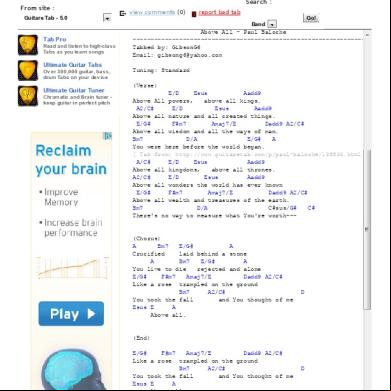The height and width of the screenshot is (391, 391).
Task: Select the Reclaim your brain ad headline
Action: pos(71,160)
